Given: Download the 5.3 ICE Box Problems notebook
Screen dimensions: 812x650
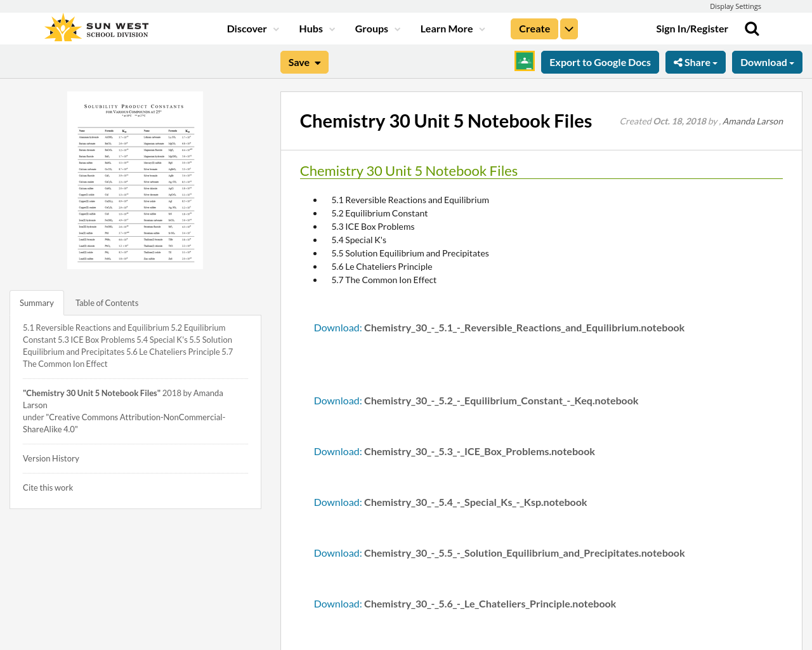Looking at the screenshot, I should (x=454, y=451).
